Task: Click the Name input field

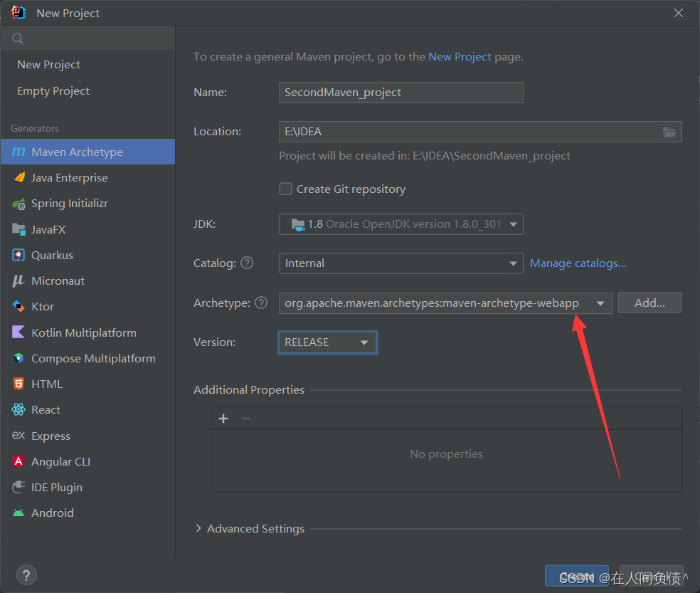Action: (401, 93)
